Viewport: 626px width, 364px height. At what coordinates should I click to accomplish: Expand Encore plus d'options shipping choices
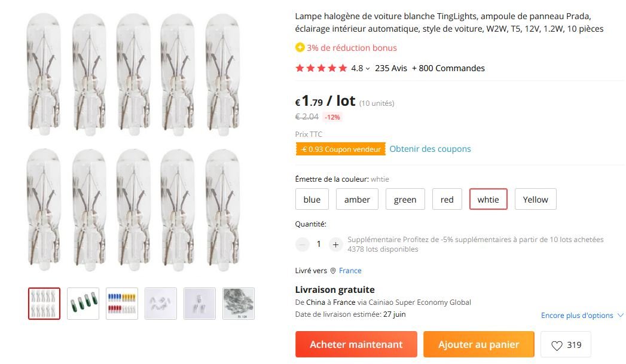click(x=582, y=316)
